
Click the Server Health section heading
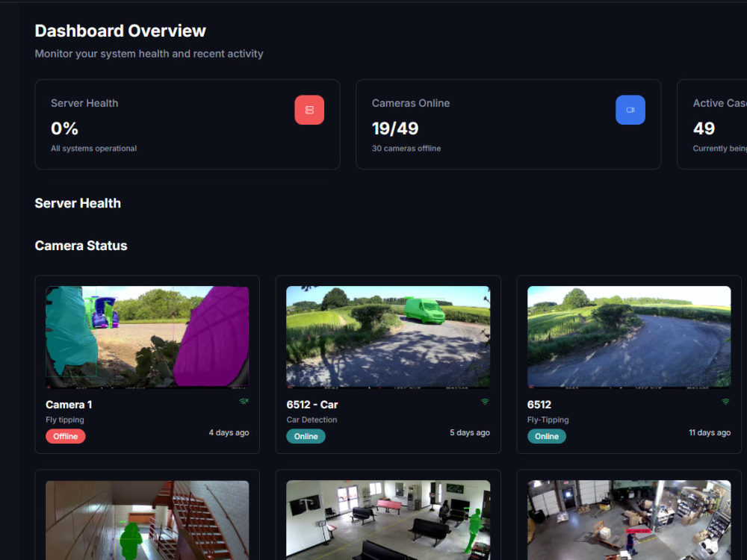tap(78, 203)
